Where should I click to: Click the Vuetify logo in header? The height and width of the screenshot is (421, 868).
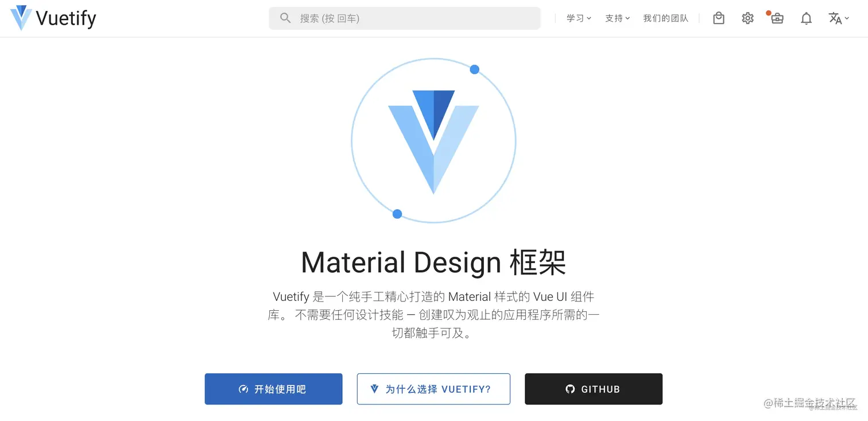[21, 18]
